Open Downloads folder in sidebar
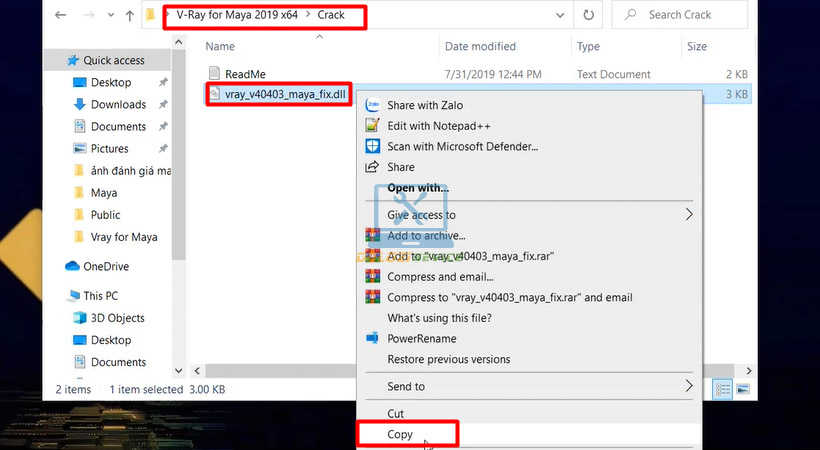 118,104
